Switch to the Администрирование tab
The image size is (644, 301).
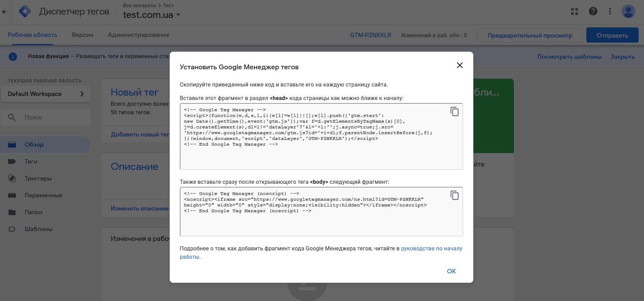click(138, 35)
